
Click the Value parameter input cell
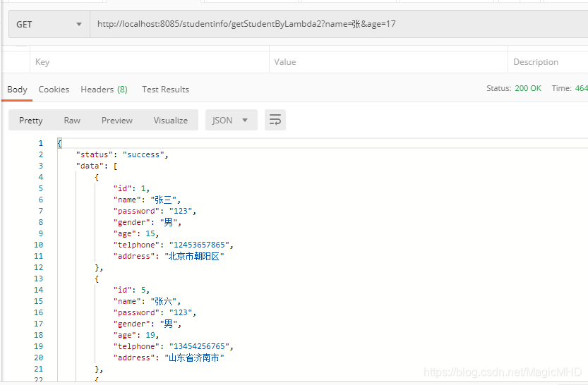(x=388, y=62)
